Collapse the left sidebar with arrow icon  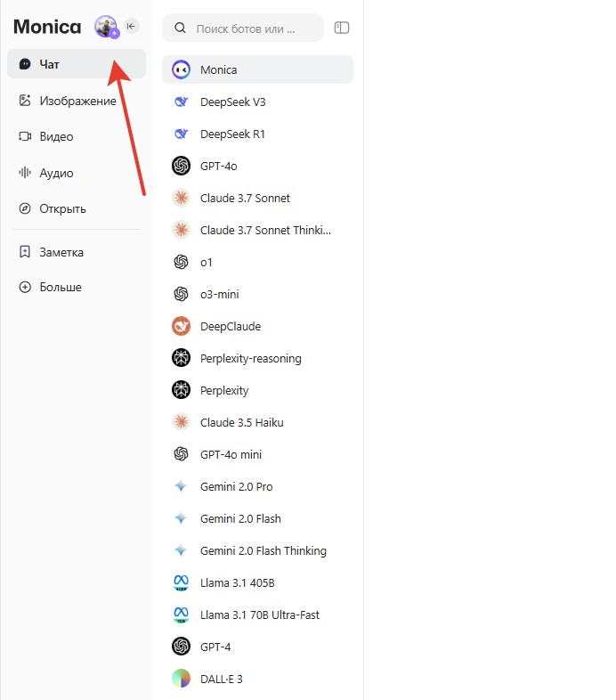pyautogui.click(x=132, y=26)
